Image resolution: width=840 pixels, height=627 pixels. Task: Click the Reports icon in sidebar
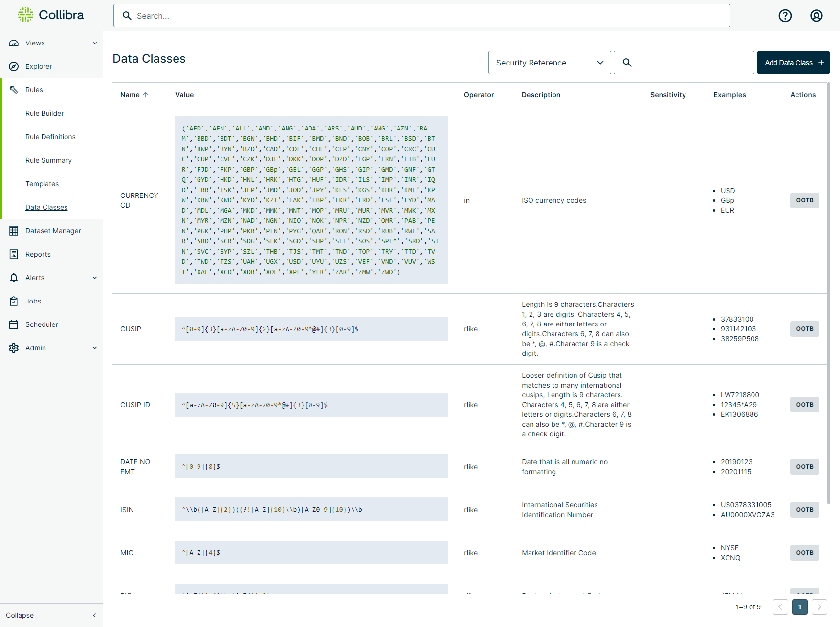[x=14, y=254]
